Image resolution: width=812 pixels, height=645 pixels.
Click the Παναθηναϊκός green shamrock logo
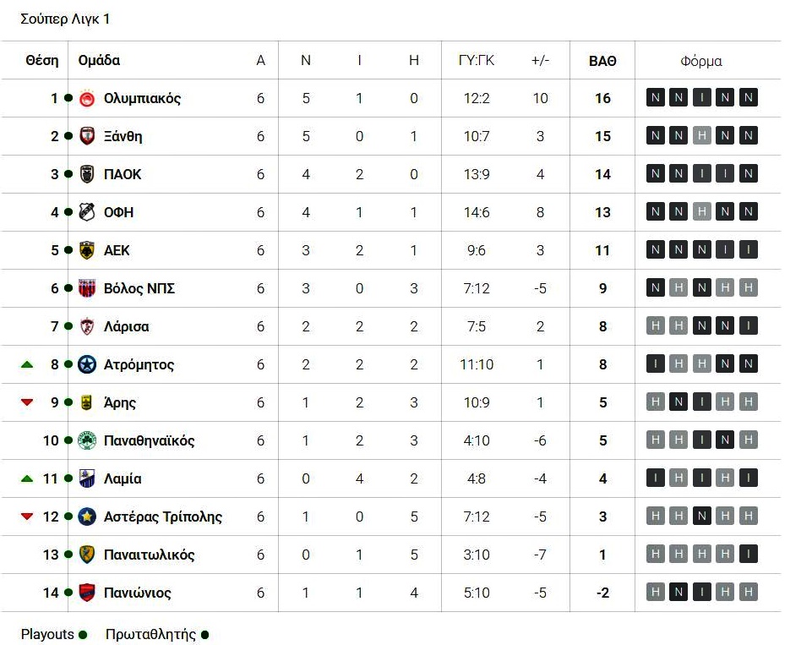click(86, 440)
